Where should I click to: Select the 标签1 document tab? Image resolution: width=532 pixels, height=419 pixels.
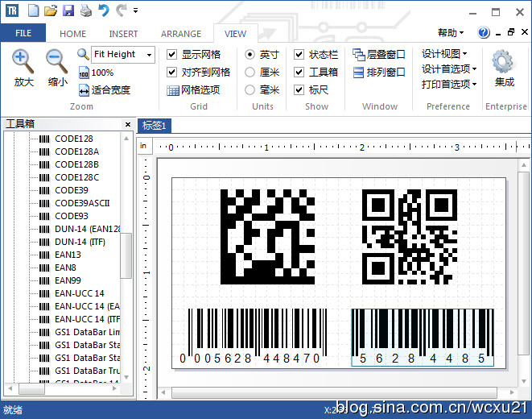pyautogui.click(x=155, y=126)
